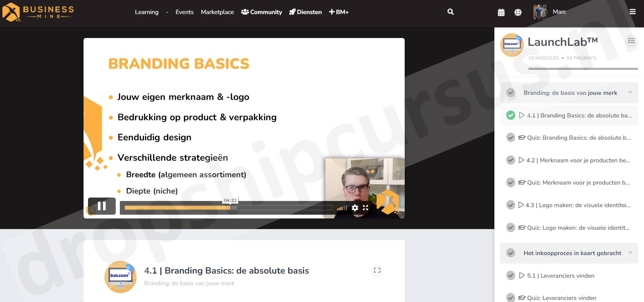Open lesson 4.3 Logo maken
The width and height of the screenshot is (644, 302).
pyautogui.click(x=578, y=205)
